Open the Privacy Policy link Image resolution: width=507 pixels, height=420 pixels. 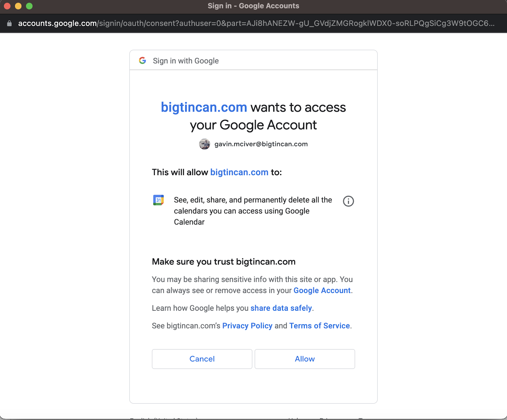tap(247, 326)
